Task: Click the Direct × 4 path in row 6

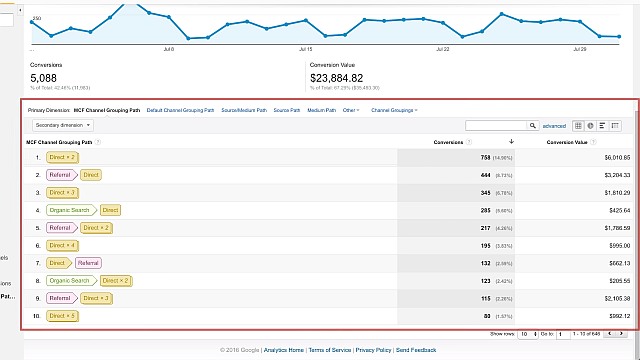Action: click(x=62, y=245)
